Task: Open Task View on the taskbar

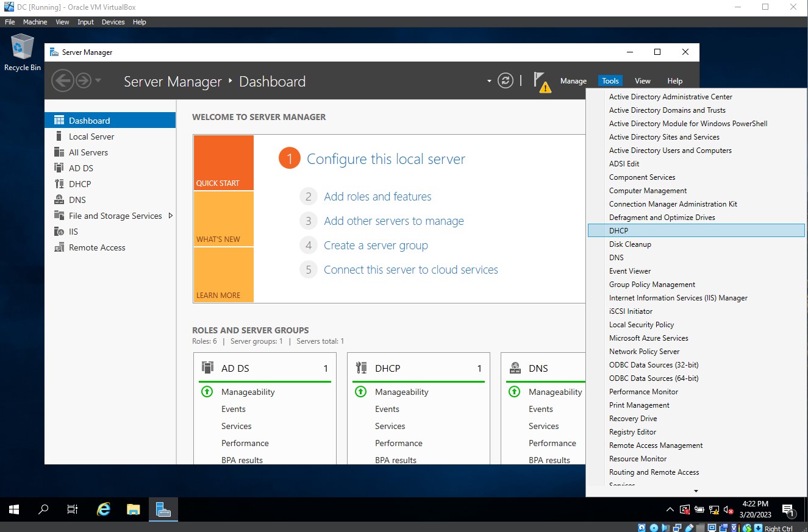Action: 73,509
